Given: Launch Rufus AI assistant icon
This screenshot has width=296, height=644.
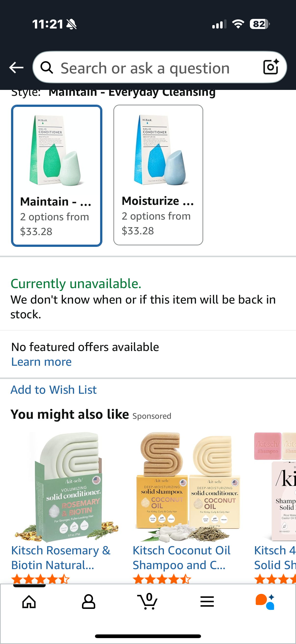Looking at the screenshot, I should coord(265,602).
